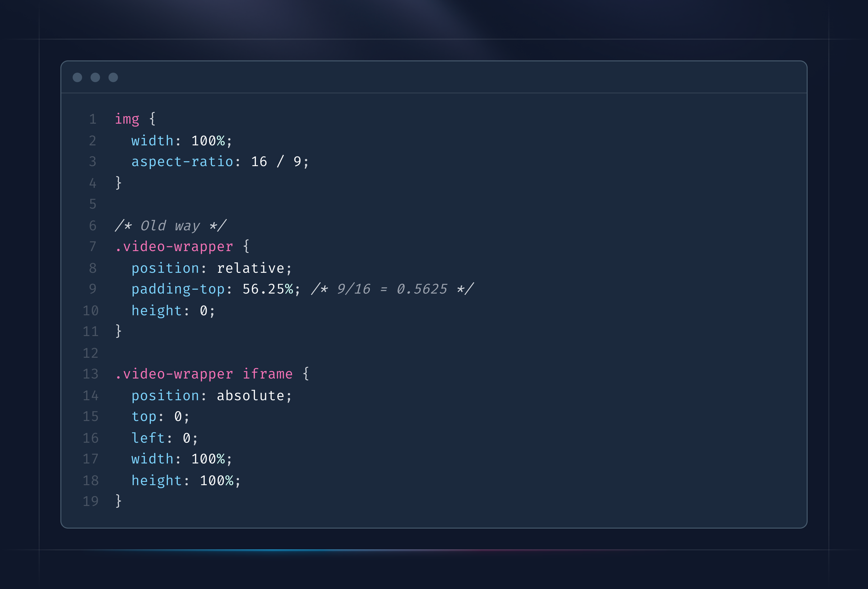Click the 'height: 100%' value on line 18
This screenshot has height=589, width=868.
pos(217,481)
